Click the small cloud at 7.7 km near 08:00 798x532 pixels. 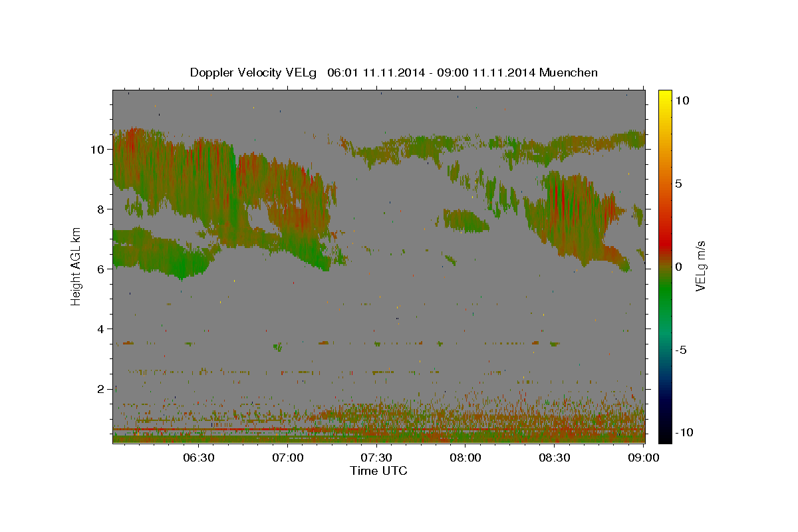pos(465,220)
